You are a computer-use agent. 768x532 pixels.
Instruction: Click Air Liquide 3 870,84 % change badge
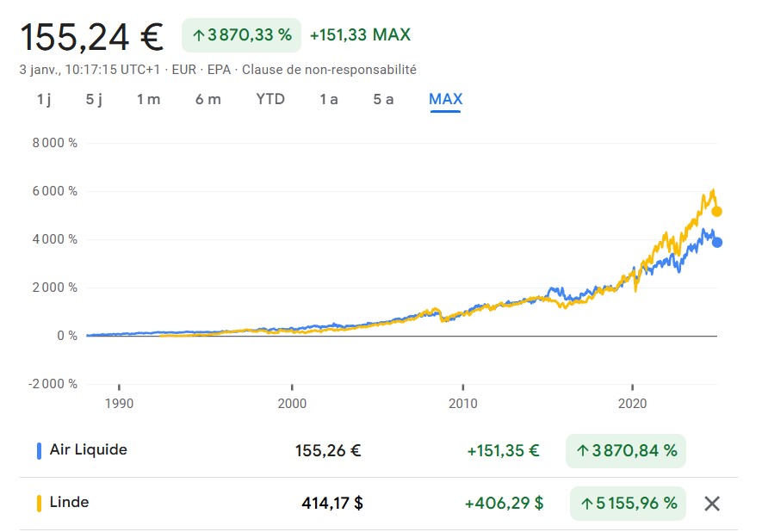(x=626, y=450)
